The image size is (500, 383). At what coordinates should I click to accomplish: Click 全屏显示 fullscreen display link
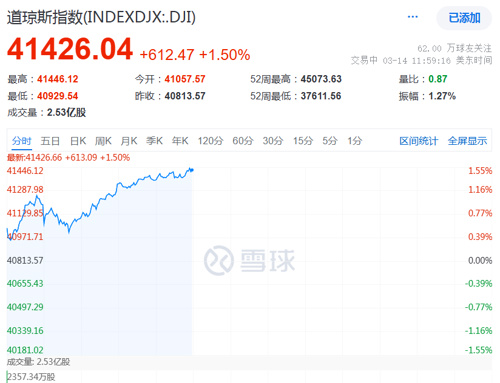(467, 141)
